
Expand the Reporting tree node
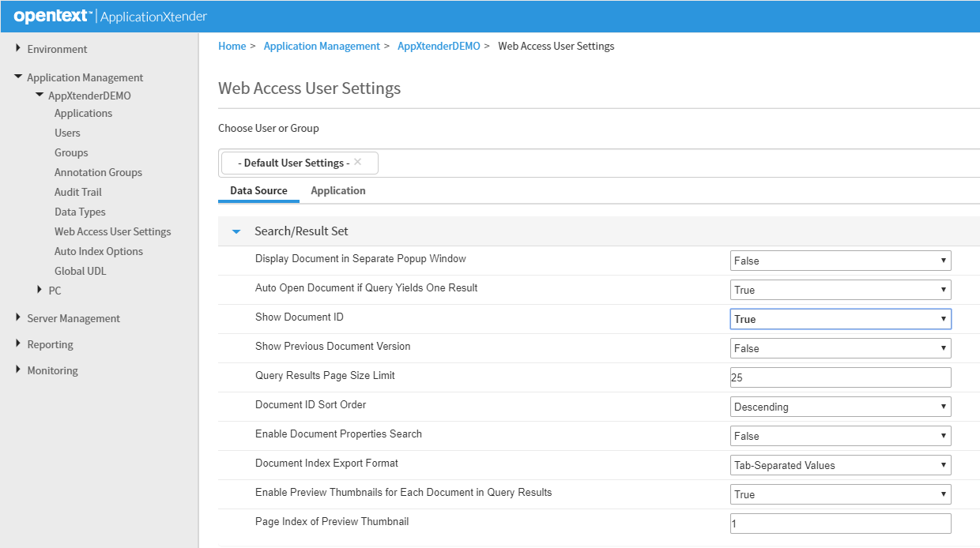pos(18,344)
